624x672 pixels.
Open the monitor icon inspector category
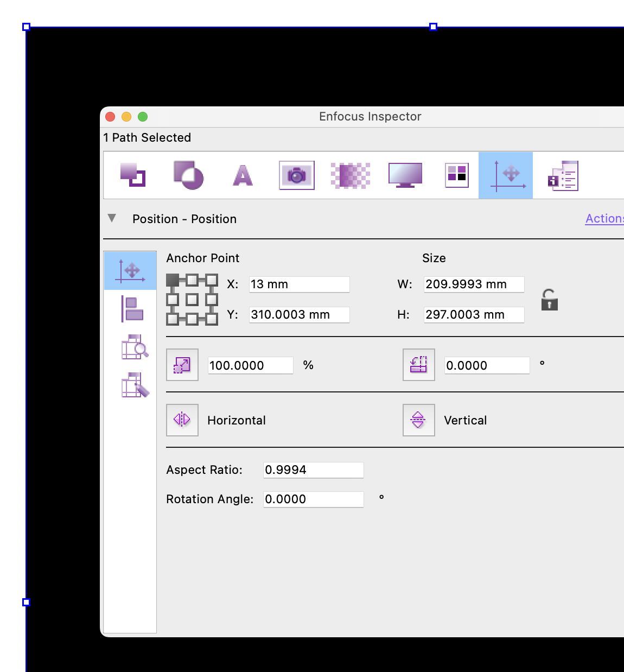(405, 175)
